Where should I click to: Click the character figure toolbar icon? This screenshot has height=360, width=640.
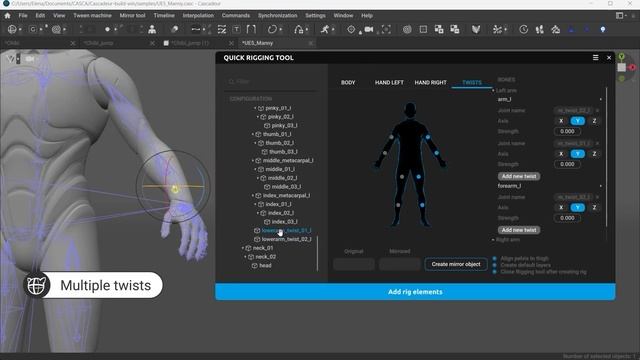click(x=152, y=29)
